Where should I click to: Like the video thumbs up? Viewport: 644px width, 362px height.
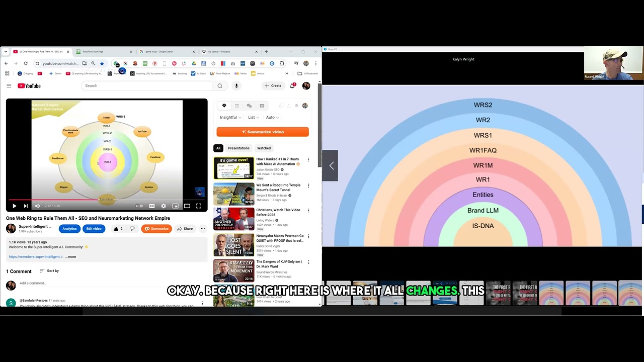coord(118,229)
